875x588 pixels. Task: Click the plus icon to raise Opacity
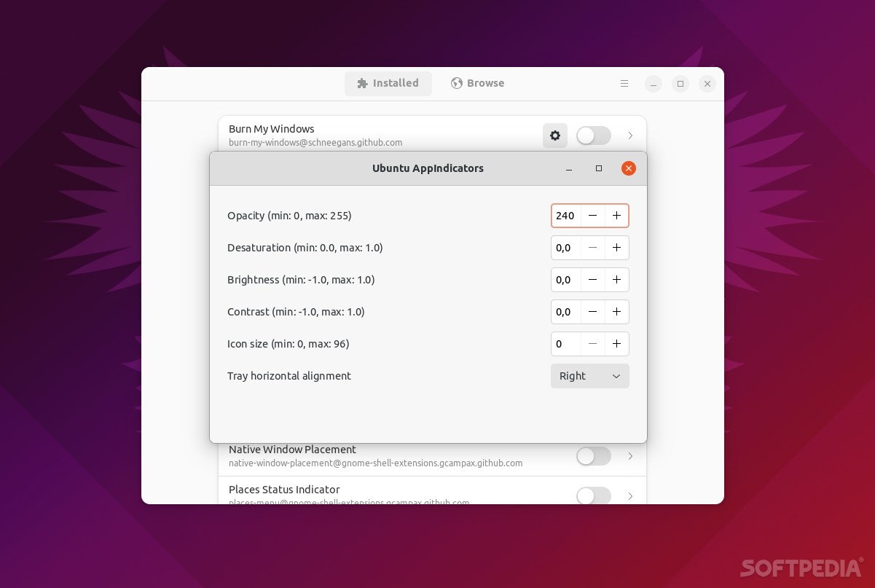(x=616, y=216)
